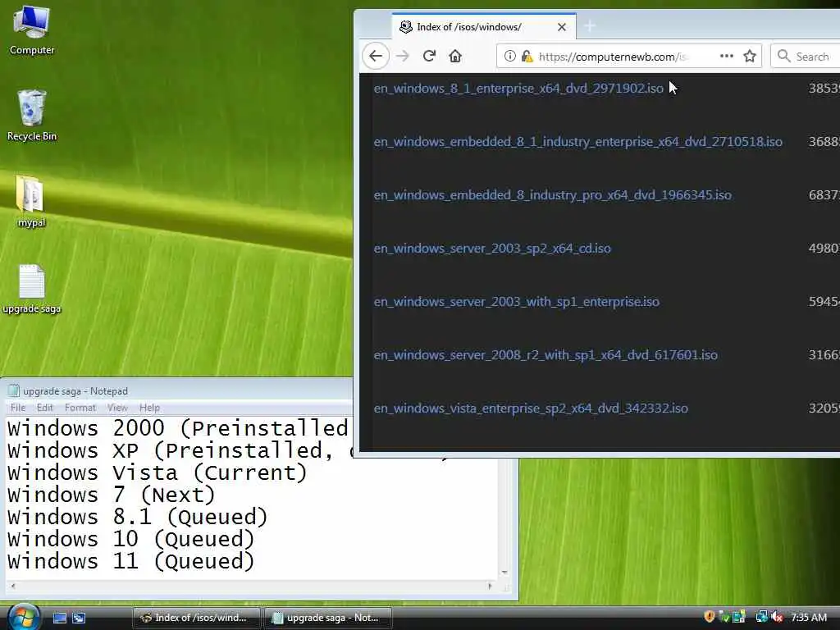
Task: Click the Notepad title bar icon
Action: pos(14,390)
